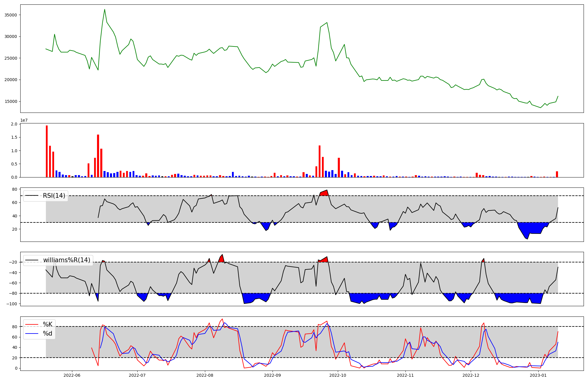Click the RSI(14) legend label
This screenshot has width=588, height=382.
[54, 196]
